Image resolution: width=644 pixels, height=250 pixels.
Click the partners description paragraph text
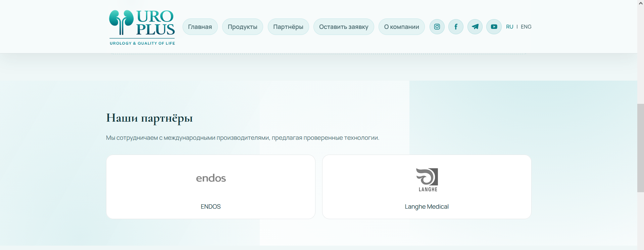point(242,138)
